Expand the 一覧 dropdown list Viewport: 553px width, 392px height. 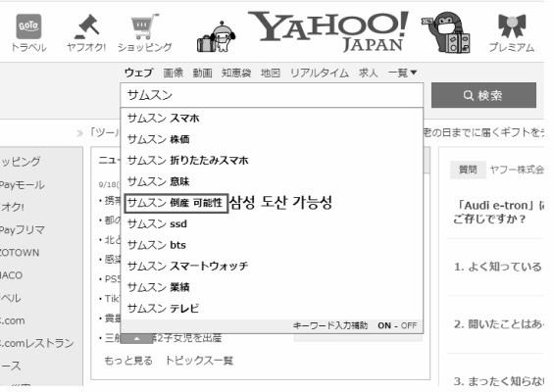click(402, 73)
